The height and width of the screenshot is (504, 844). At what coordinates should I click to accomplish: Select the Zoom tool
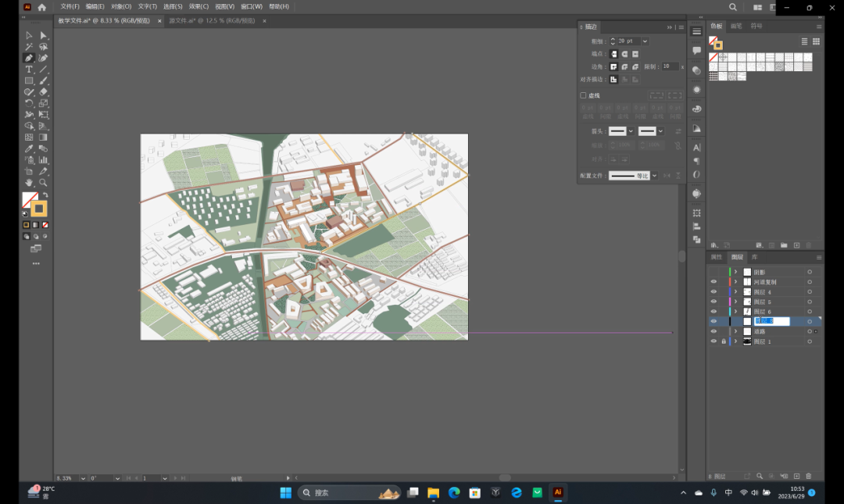(x=44, y=183)
